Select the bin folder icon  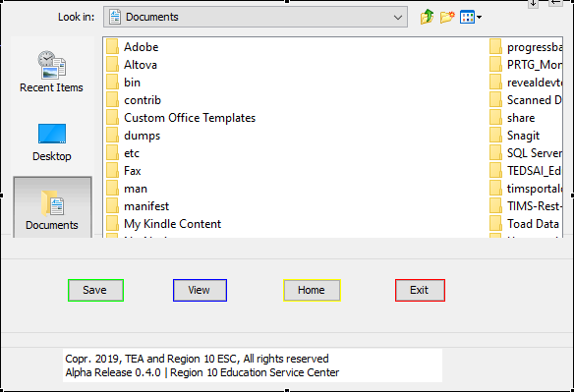112,82
